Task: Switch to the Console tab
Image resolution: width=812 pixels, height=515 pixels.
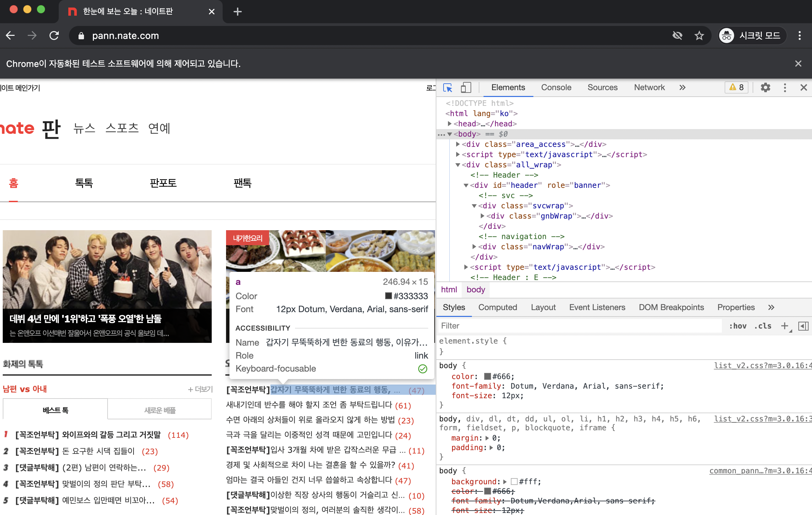Action: click(556, 87)
